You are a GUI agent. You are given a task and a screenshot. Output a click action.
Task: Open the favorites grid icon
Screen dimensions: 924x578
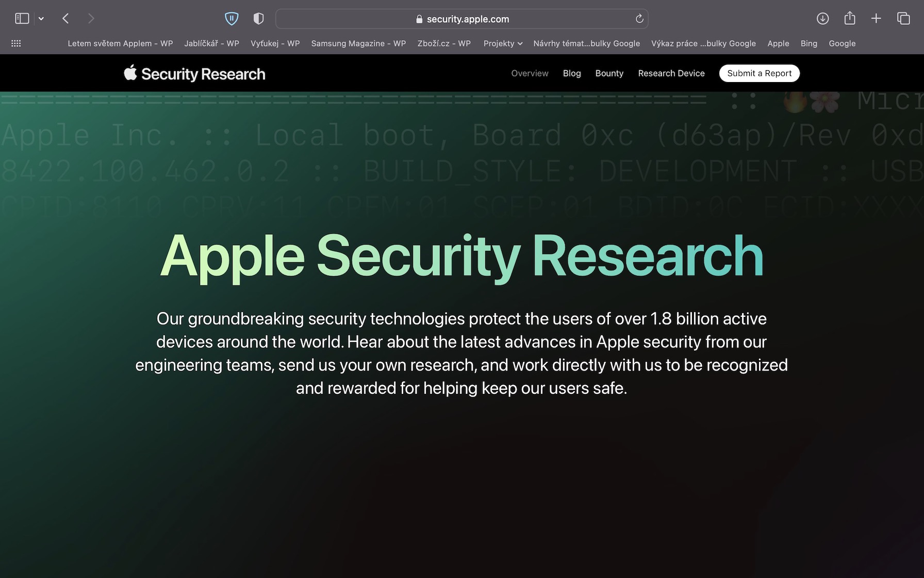pyautogui.click(x=16, y=43)
